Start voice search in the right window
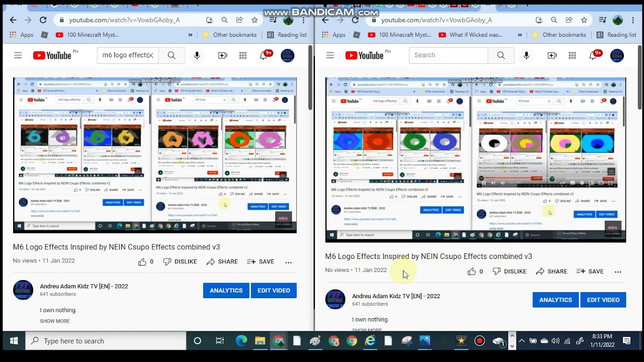This screenshot has height=362, width=644. click(x=526, y=55)
